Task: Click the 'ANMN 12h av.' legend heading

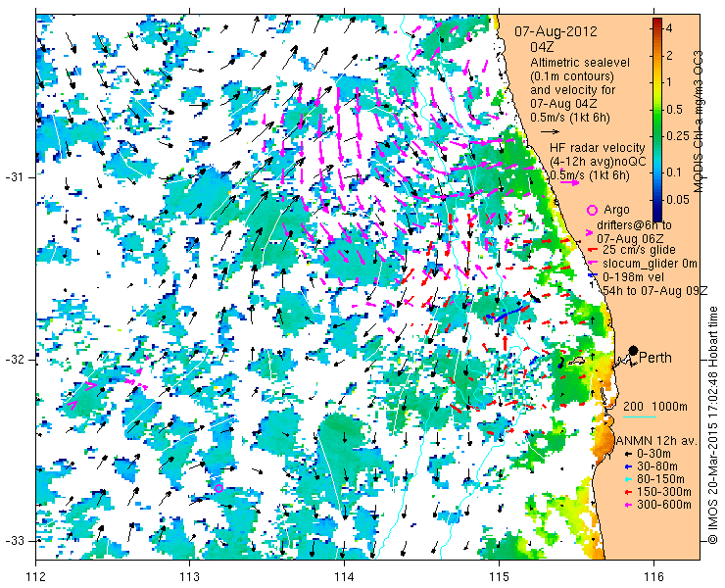Action: tap(656, 440)
